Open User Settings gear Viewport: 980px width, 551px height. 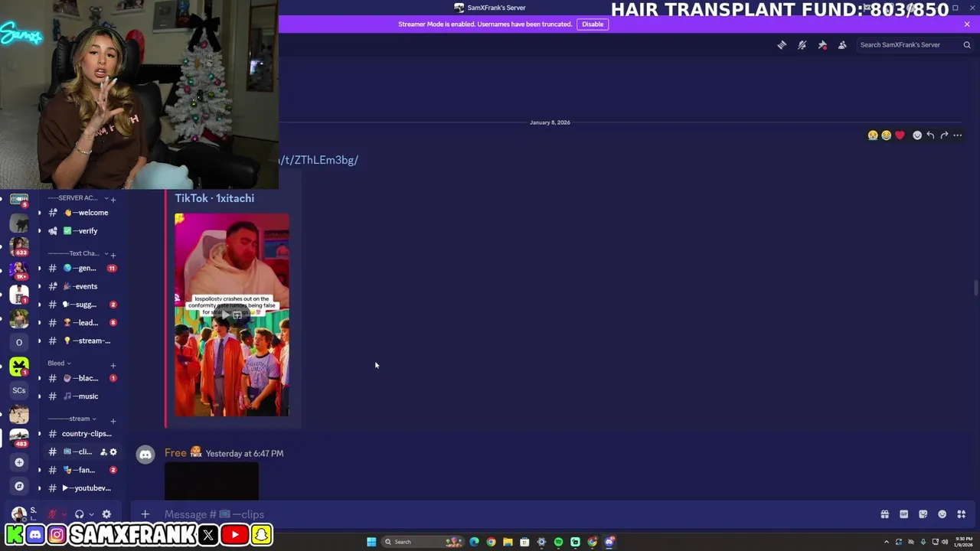tap(106, 514)
